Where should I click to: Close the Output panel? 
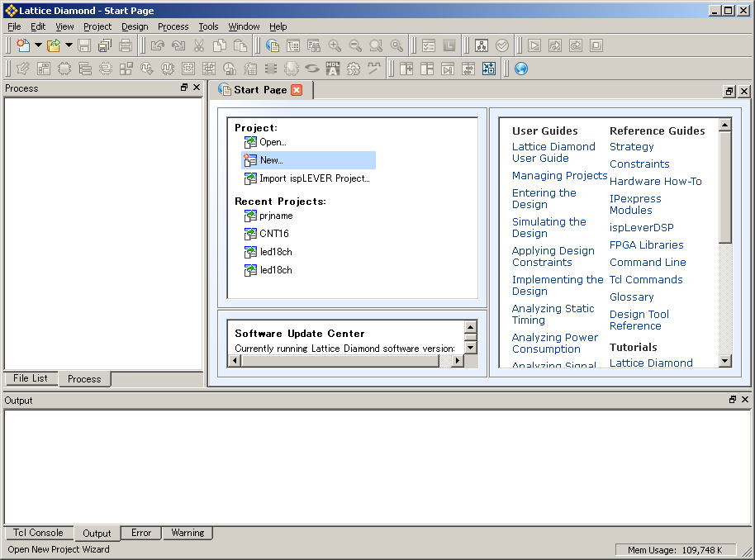pyautogui.click(x=745, y=399)
